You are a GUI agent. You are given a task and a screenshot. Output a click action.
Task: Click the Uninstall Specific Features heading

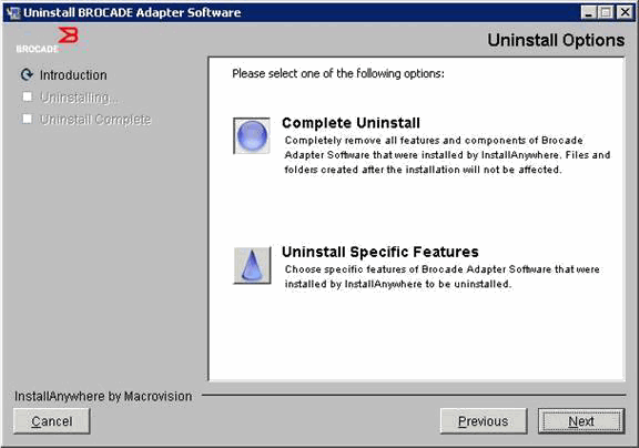pos(380,252)
